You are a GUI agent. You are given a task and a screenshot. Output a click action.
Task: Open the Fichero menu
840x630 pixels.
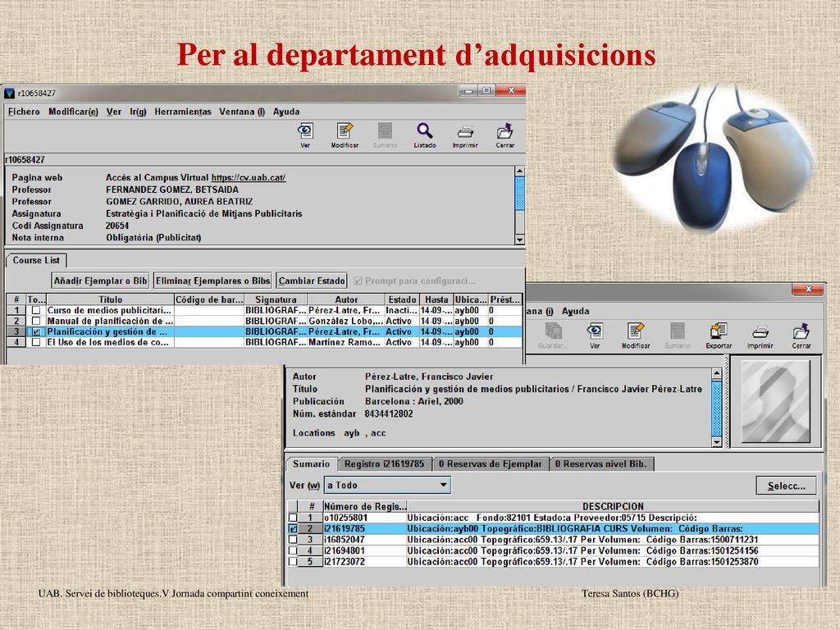pyautogui.click(x=24, y=112)
